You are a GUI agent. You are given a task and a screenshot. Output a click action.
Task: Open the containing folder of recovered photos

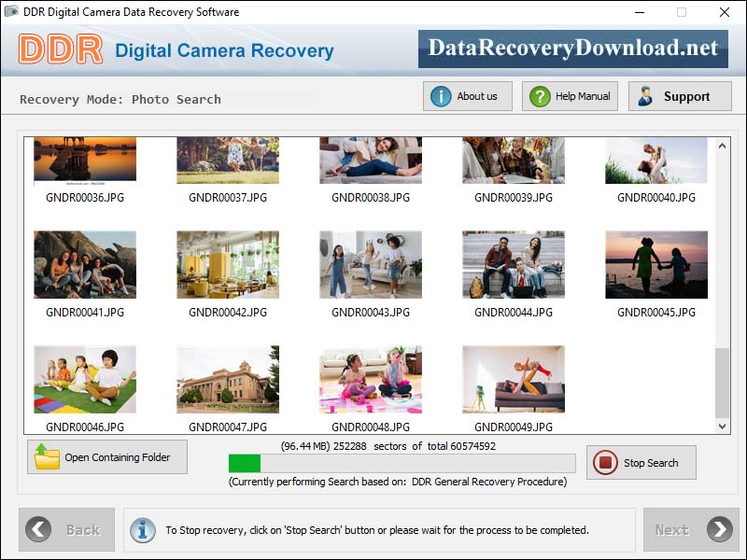[106, 456]
